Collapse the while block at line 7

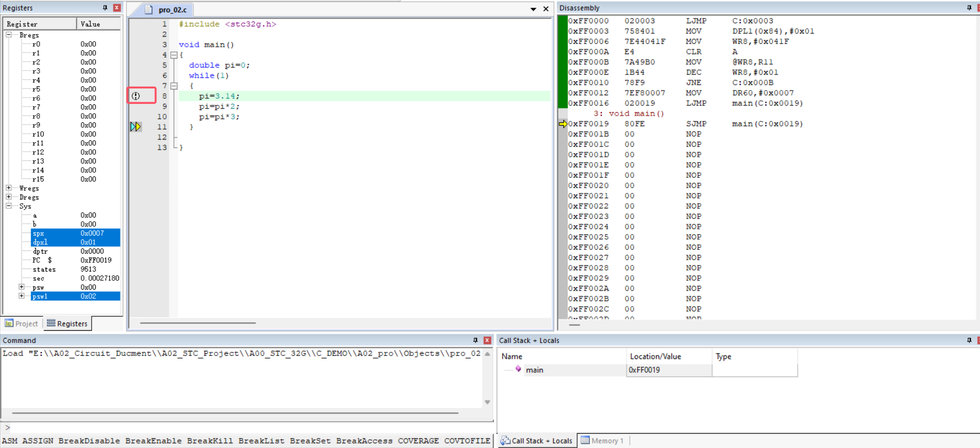coord(174,86)
